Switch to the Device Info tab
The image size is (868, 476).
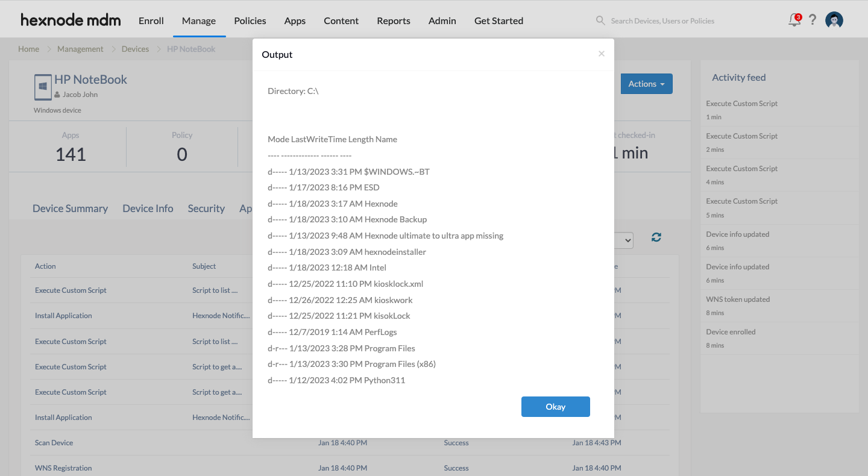click(x=148, y=208)
